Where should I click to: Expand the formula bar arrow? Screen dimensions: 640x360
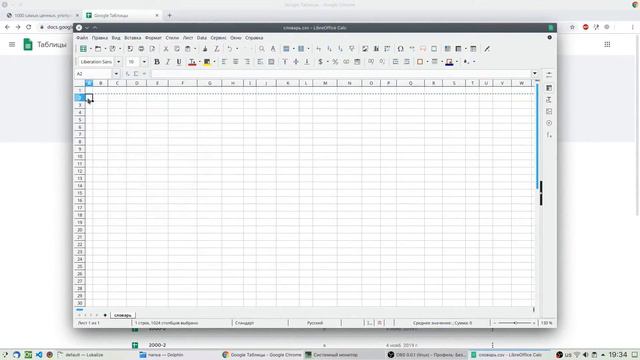click(535, 73)
